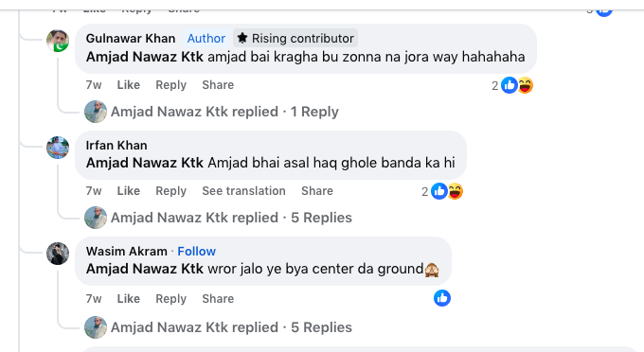
Task: Like Wasim Akram's comment
Action: [x=128, y=299]
